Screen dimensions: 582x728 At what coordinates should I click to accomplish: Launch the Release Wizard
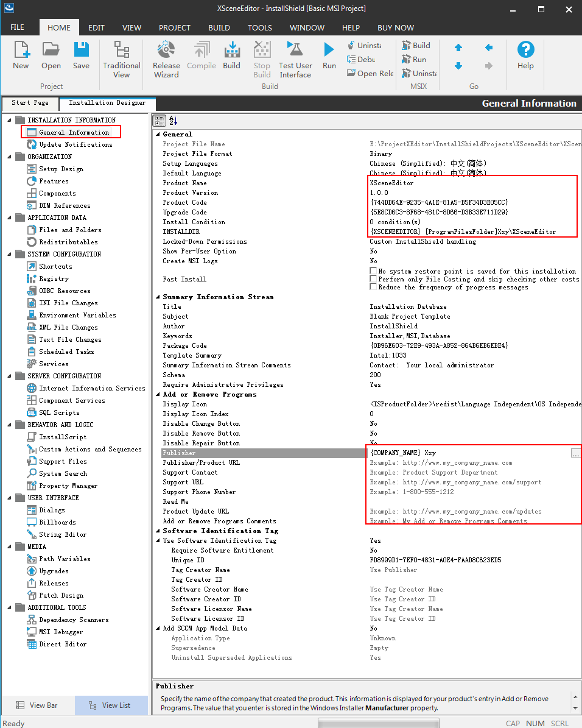(166, 60)
